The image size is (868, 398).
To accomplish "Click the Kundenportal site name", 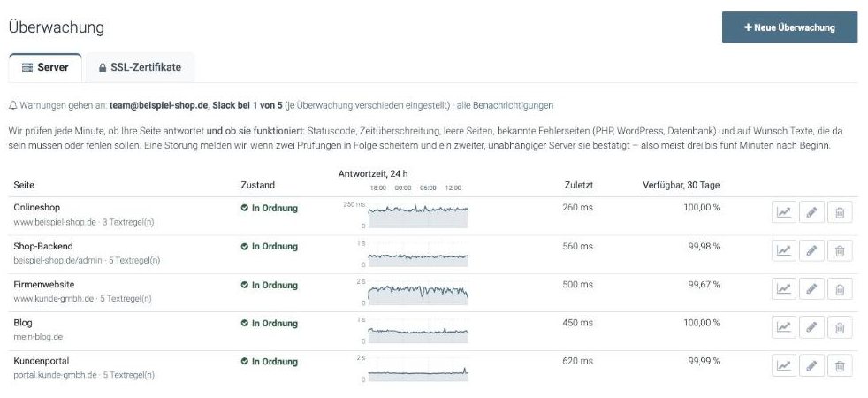I will pos(42,361).
